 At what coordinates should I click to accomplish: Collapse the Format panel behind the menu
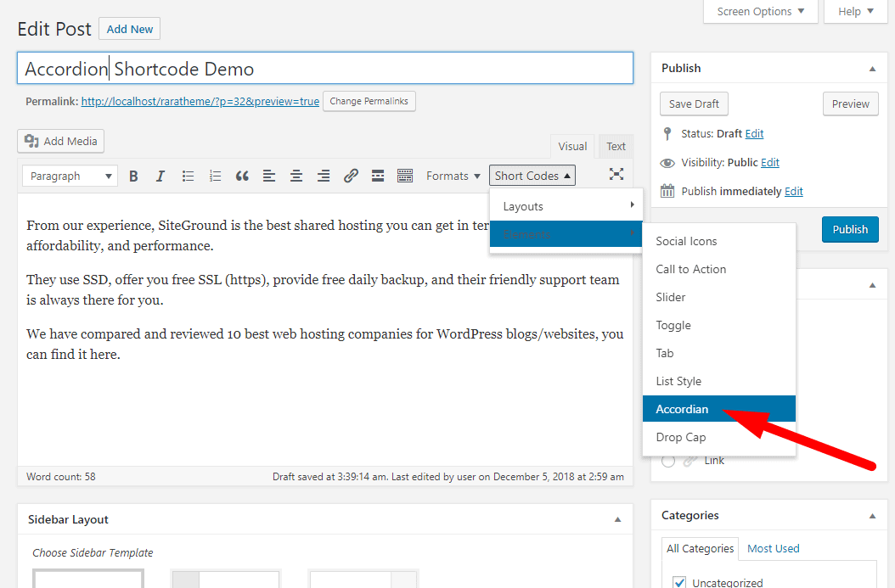(x=872, y=284)
